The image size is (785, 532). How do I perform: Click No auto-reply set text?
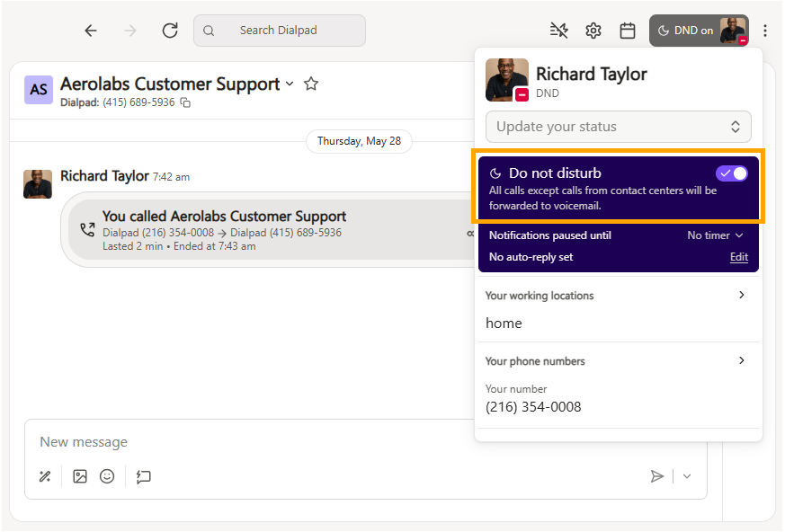pyautogui.click(x=531, y=257)
